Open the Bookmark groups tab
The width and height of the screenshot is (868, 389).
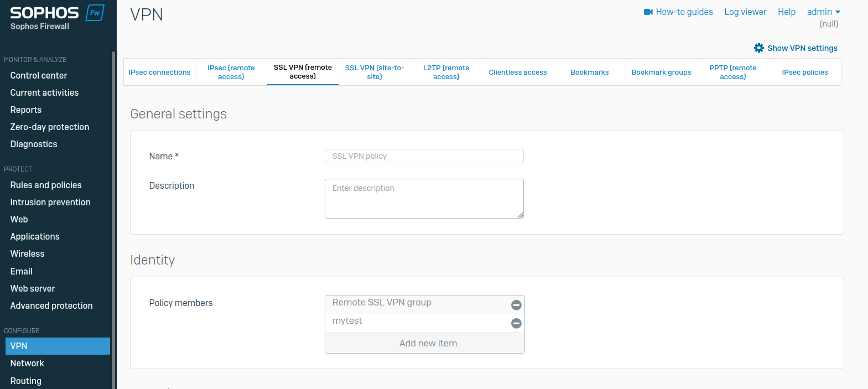(x=661, y=72)
